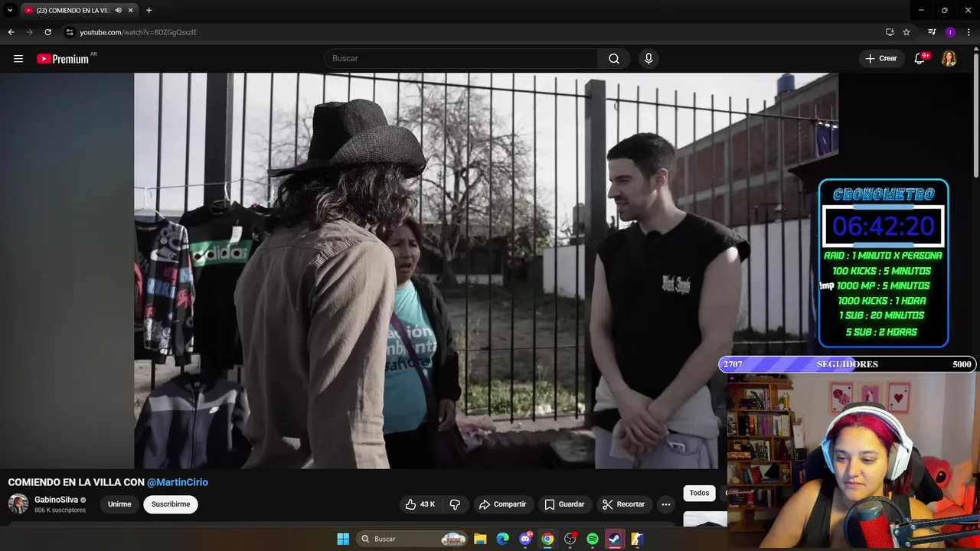
Task: Launch Microsoft Edge from taskbar
Action: [502, 539]
